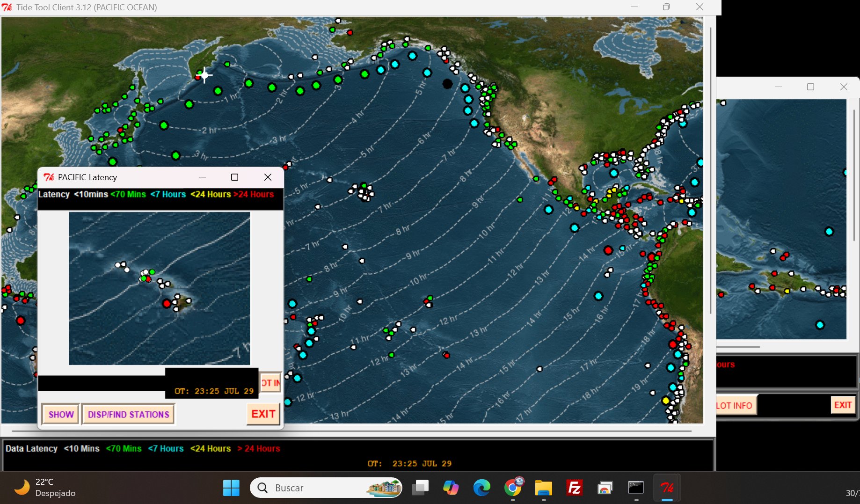Click the white crosshair epicenter marker near Kamchatka
The width and height of the screenshot is (860, 504).
pos(204,75)
